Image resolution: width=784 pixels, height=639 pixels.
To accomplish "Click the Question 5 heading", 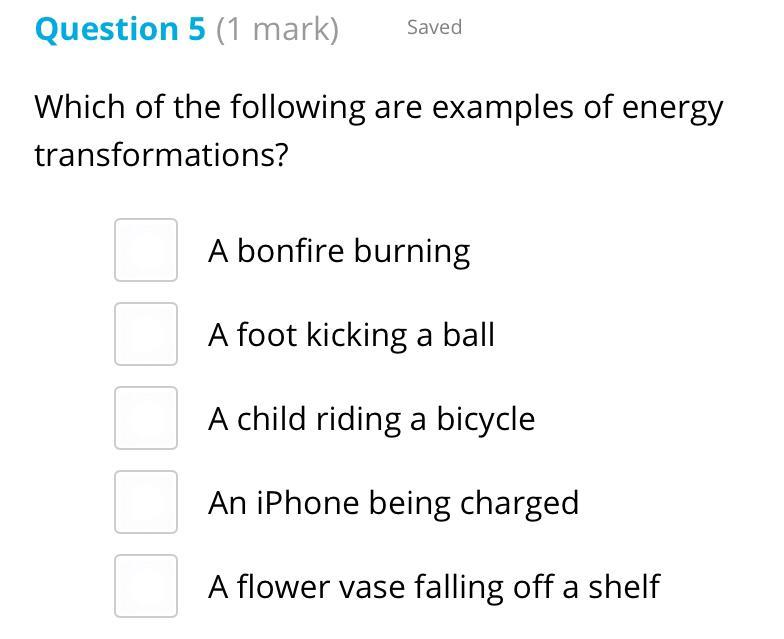I will [120, 29].
